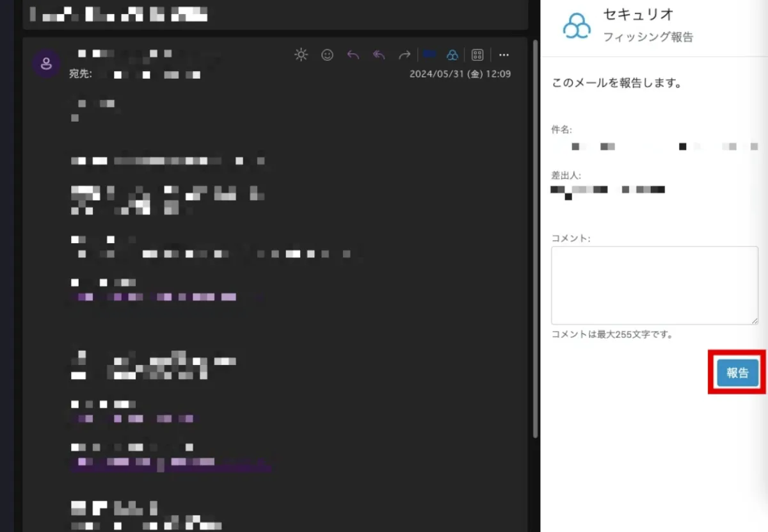Toggle the light/dark sun icon
The width and height of the screenshot is (768, 532).
[301, 55]
